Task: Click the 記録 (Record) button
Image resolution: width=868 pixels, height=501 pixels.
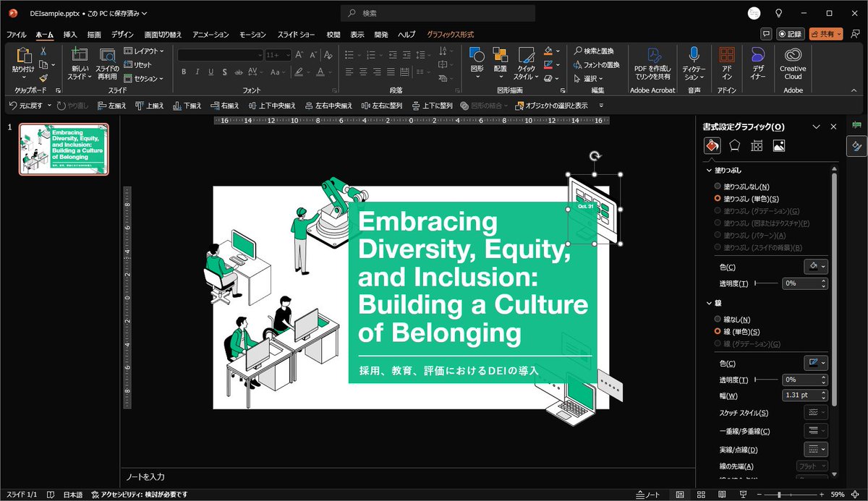Action: 791,34
